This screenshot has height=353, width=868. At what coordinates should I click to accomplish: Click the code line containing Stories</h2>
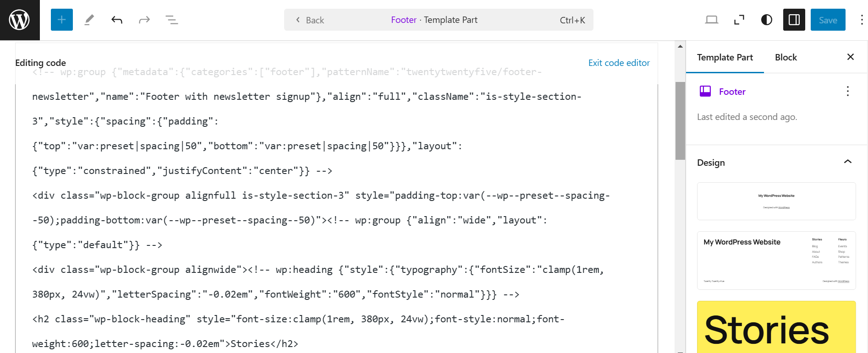coord(165,344)
